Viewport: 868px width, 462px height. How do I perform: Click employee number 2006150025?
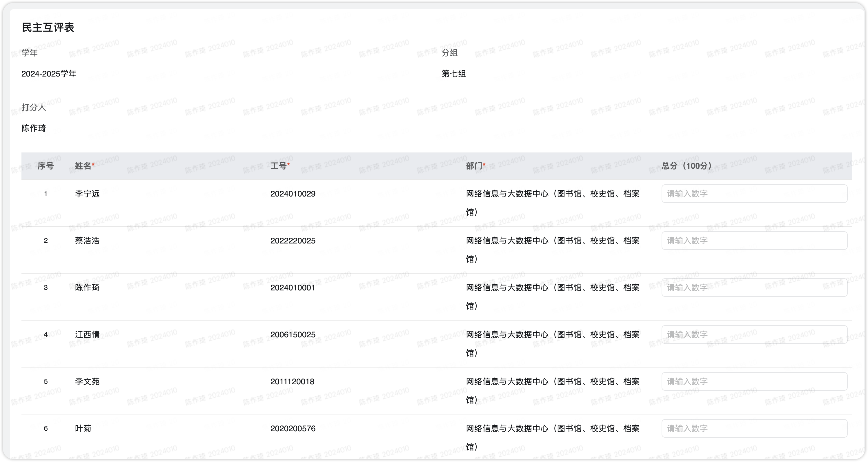(293, 335)
